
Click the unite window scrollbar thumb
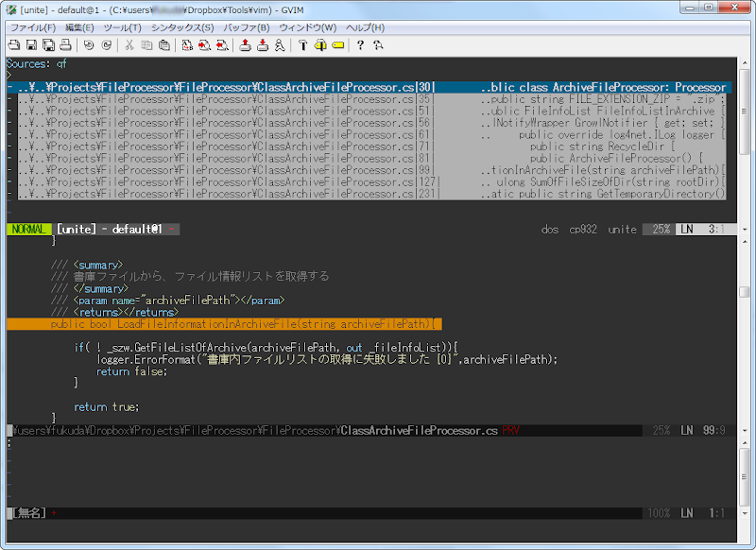(745, 112)
